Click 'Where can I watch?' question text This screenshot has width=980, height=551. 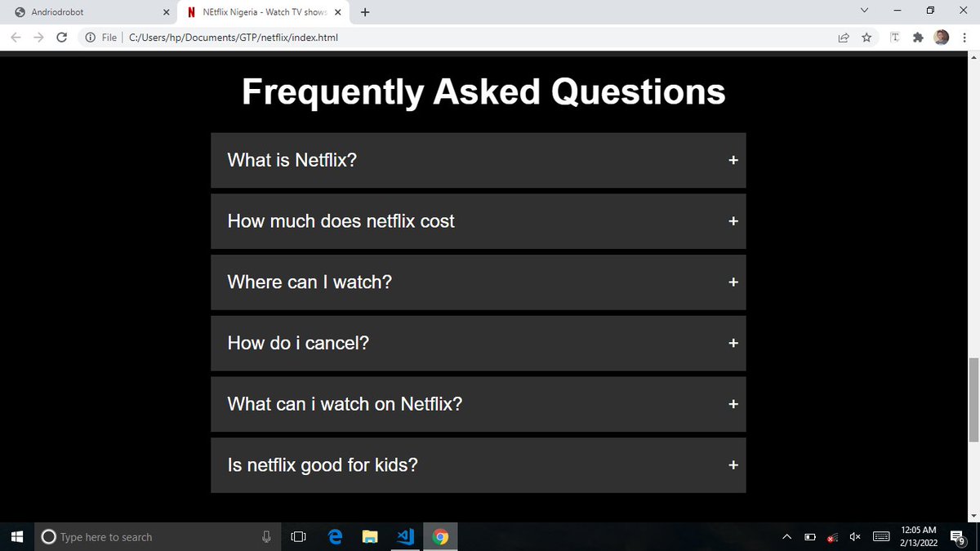[310, 282]
